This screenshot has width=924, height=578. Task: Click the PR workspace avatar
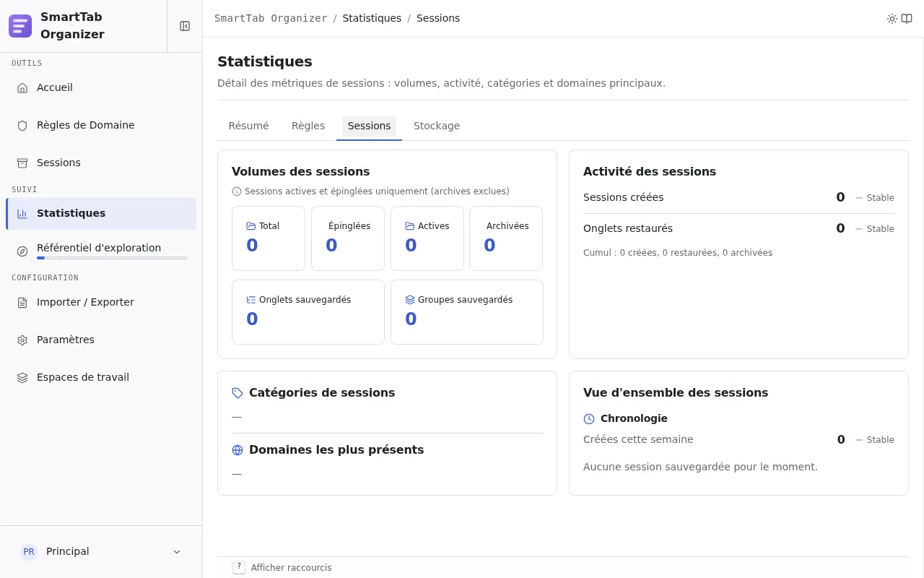point(29,551)
